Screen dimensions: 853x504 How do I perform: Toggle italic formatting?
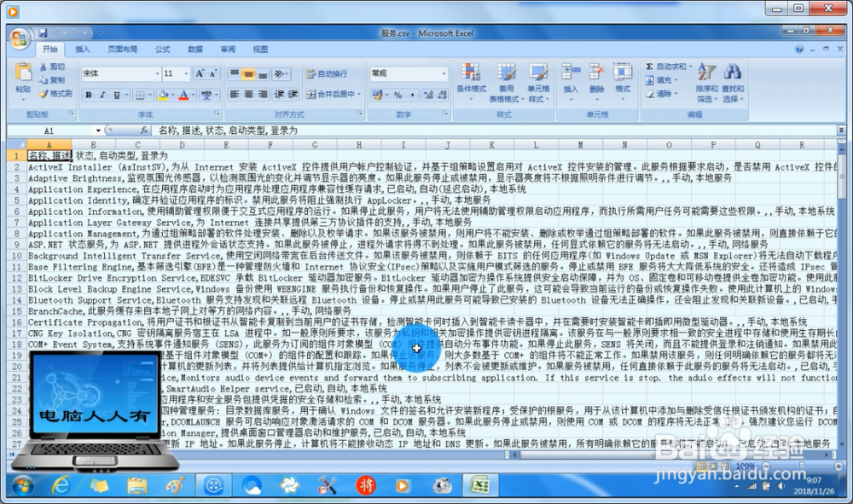click(102, 96)
